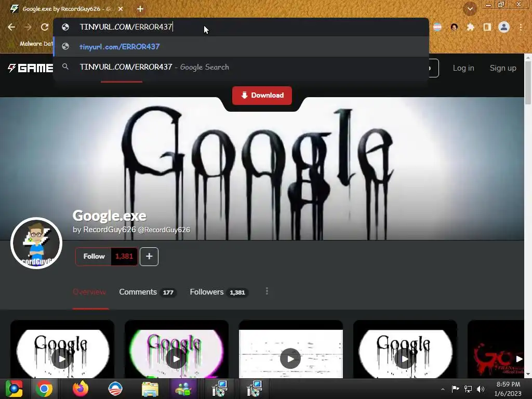532x399 pixels.
Task: Open the Extensions puzzle piece icon
Action: pos(470,27)
